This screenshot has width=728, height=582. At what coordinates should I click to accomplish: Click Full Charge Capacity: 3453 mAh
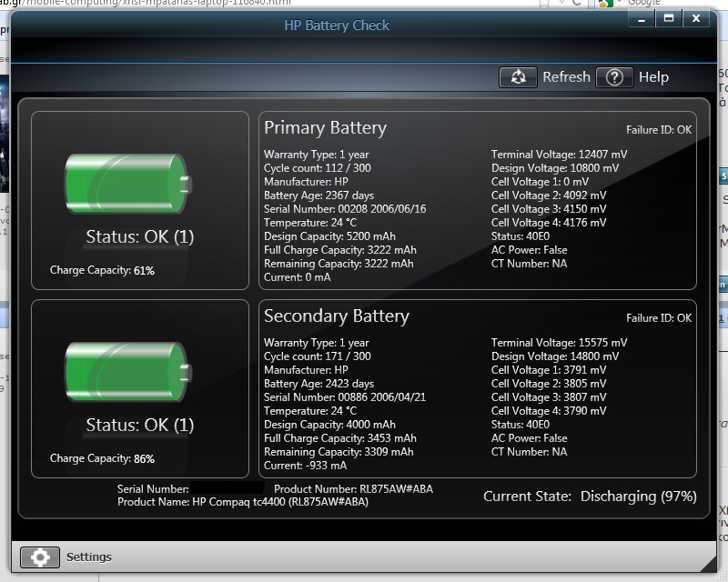pos(340,438)
